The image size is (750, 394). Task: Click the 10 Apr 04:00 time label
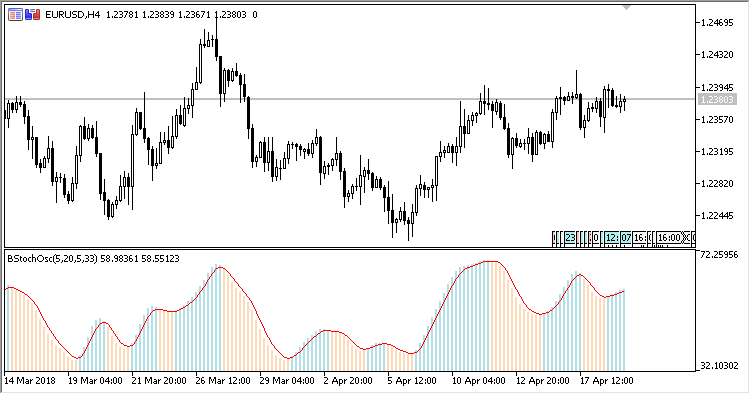coord(479,381)
